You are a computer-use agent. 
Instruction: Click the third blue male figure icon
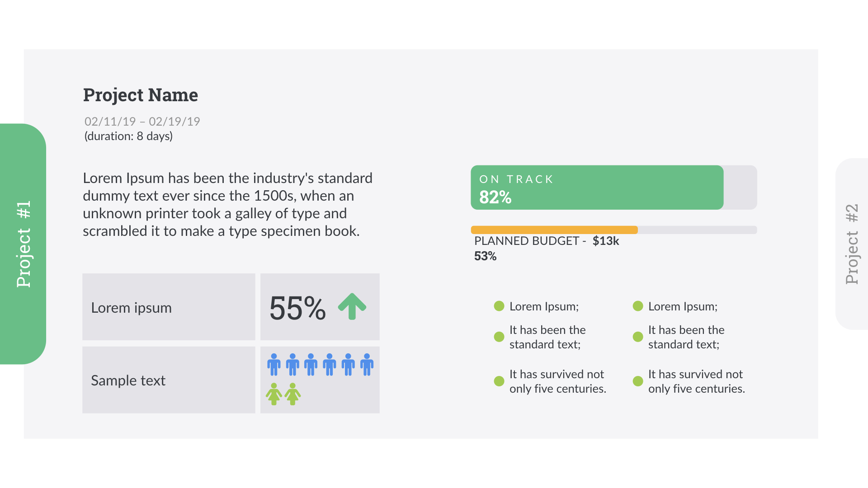pos(311,364)
